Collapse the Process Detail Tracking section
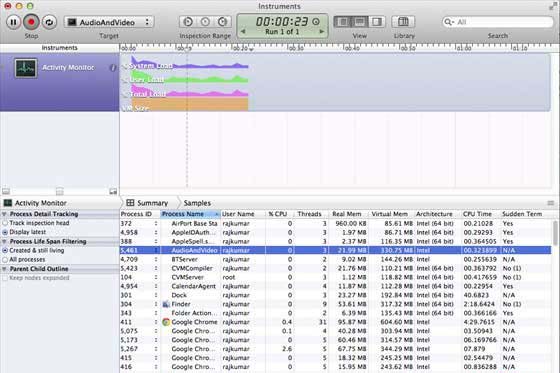This screenshot has height=373, width=560. [4, 214]
